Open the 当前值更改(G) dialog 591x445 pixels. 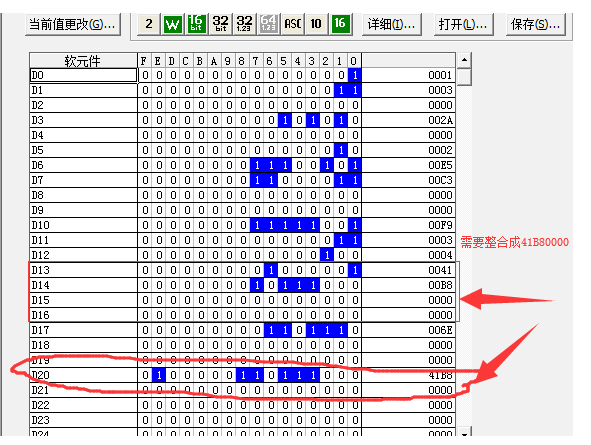72,24
